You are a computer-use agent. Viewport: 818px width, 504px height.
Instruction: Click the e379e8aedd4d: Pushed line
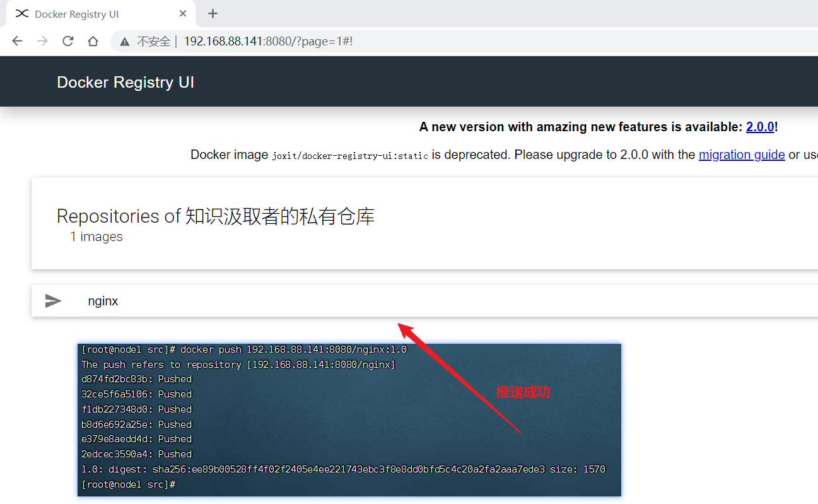click(x=136, y=439)
